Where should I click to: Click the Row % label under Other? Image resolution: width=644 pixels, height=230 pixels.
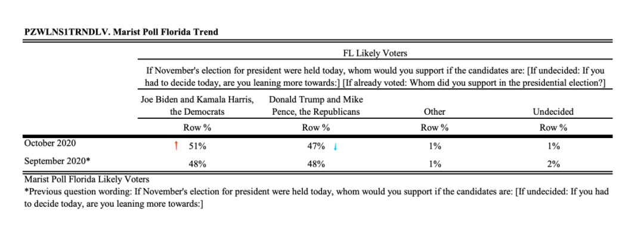pos(435,128)
